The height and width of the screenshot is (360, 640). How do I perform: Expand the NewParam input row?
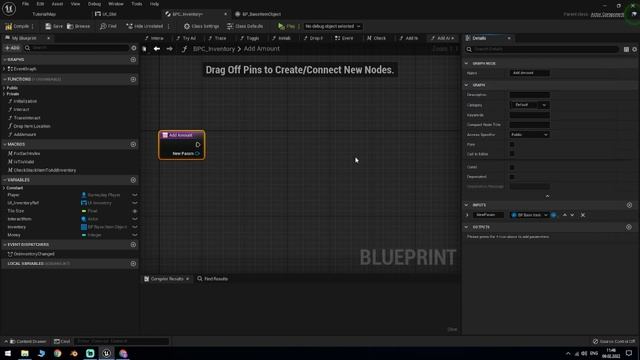[x=467, y=215]
